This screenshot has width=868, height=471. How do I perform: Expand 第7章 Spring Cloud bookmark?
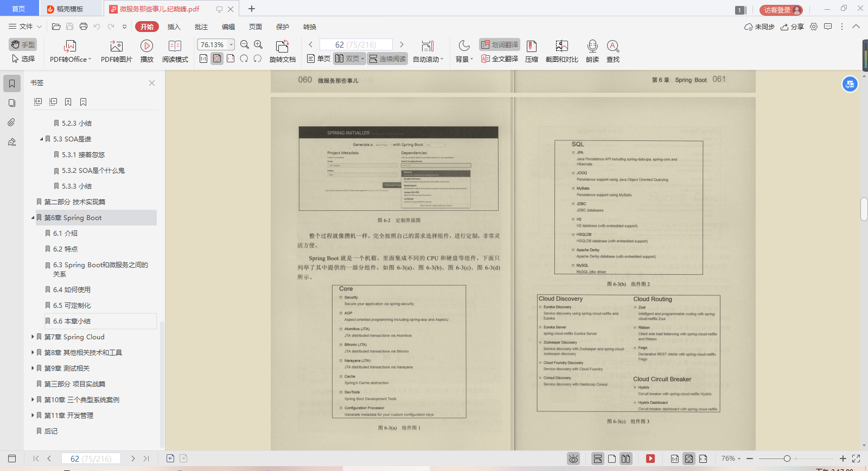pyautogui.click(x=33, y=337)
